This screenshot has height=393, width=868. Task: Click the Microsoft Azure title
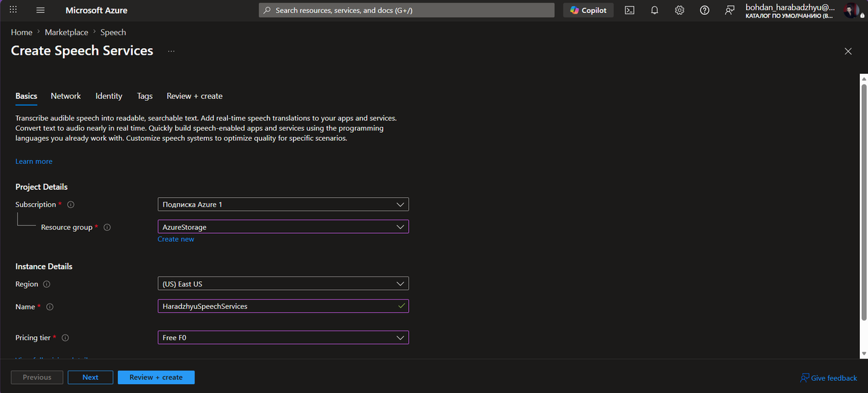(x=96, y=10)
